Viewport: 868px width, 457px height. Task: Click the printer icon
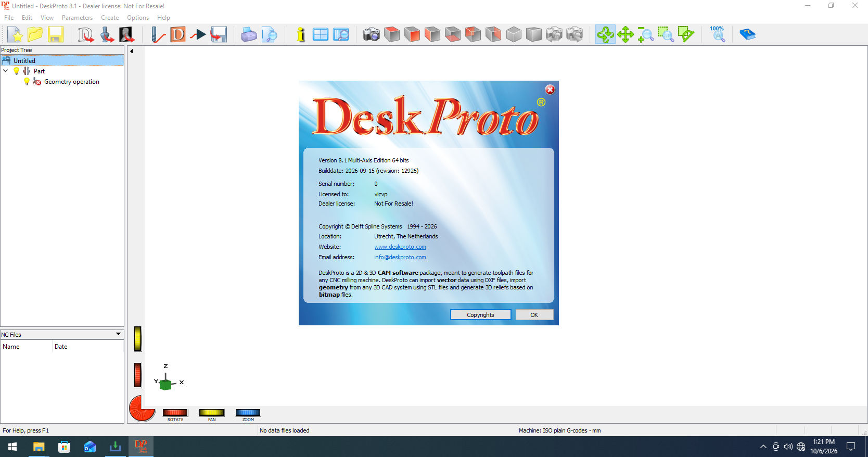249,35
